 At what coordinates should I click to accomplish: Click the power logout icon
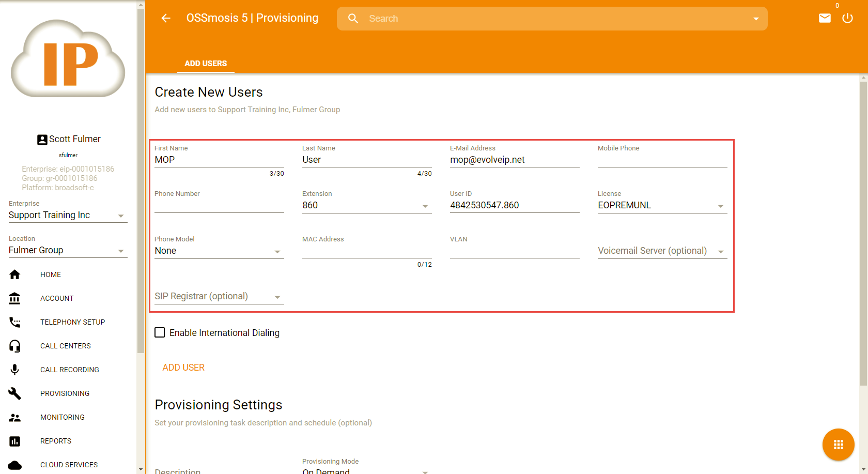[847, 19]
